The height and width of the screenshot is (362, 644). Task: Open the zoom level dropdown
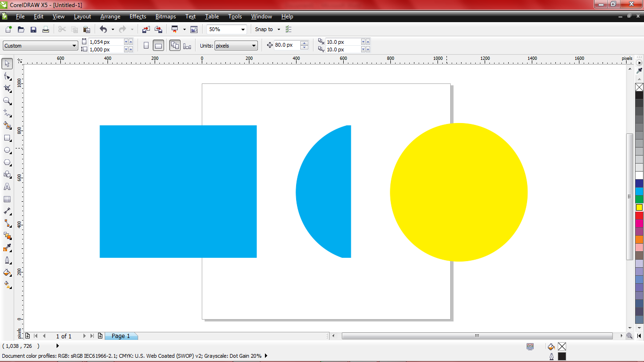[244, 29]
